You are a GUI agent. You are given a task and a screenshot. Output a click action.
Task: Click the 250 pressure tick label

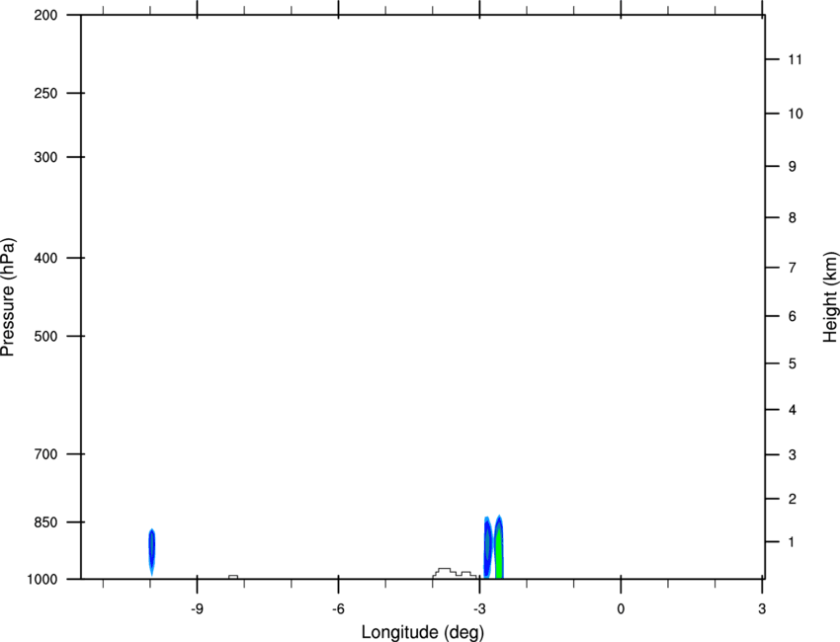[45, 93]
